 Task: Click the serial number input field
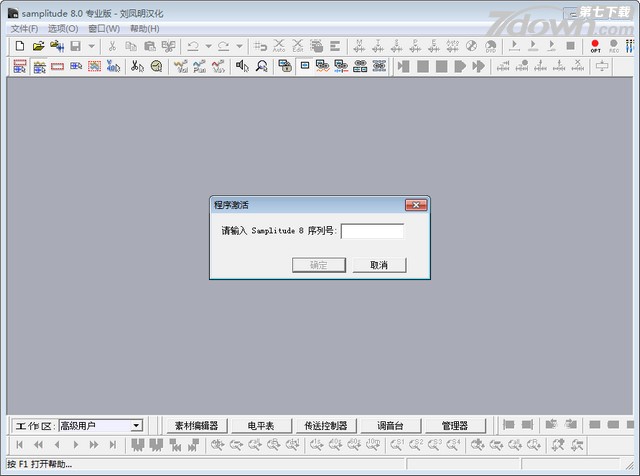coord(372,231)
